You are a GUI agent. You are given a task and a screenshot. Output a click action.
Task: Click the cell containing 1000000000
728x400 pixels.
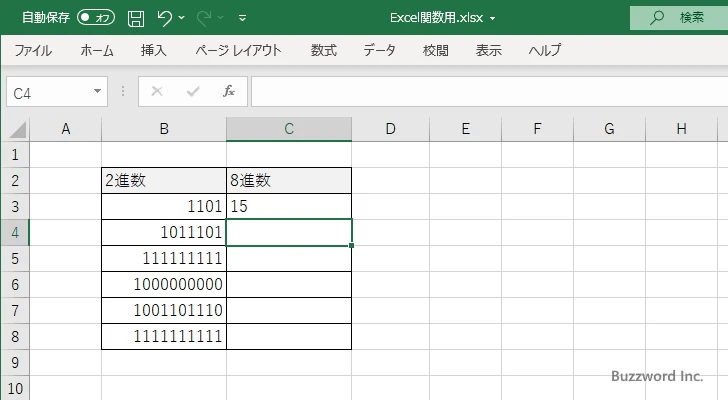pos(164,284)
